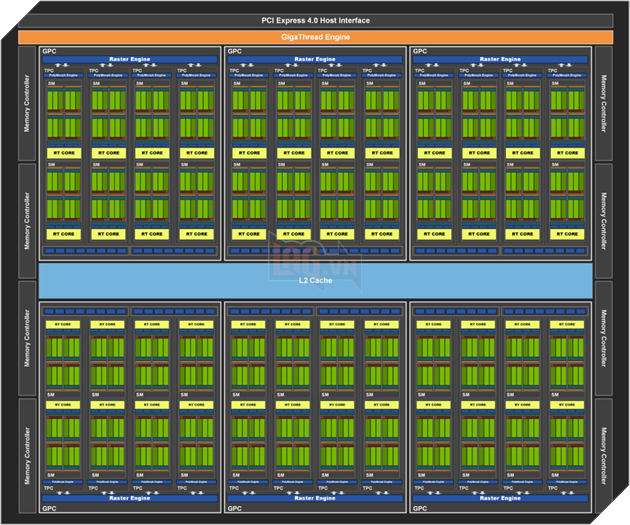Image resolution: width=630 pixels, height=525 pixels.
Task: Click the light blue L2 Cache block
Action: tap(314, 280)
